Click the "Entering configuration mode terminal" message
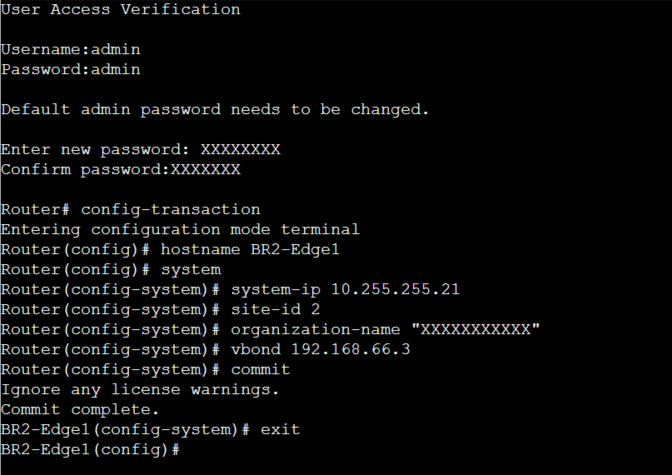This screenshot has width=672, height=475. point(180,229)
